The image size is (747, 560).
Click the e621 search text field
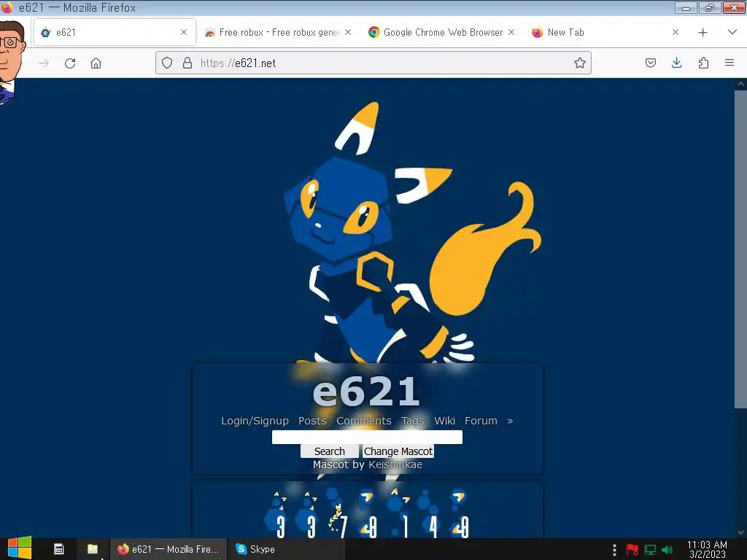[x=367, y=437]
